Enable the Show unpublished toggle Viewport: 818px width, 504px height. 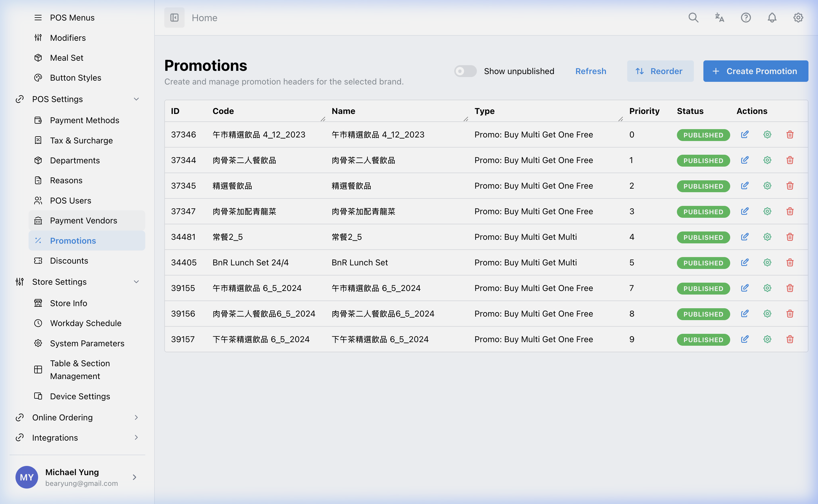[x=465, y=71]
